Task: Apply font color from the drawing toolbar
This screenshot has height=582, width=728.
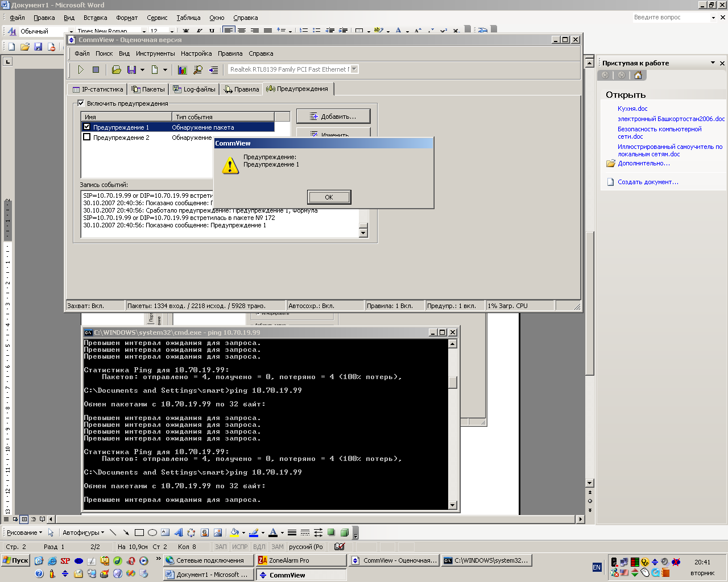Action: pos(273,533)
